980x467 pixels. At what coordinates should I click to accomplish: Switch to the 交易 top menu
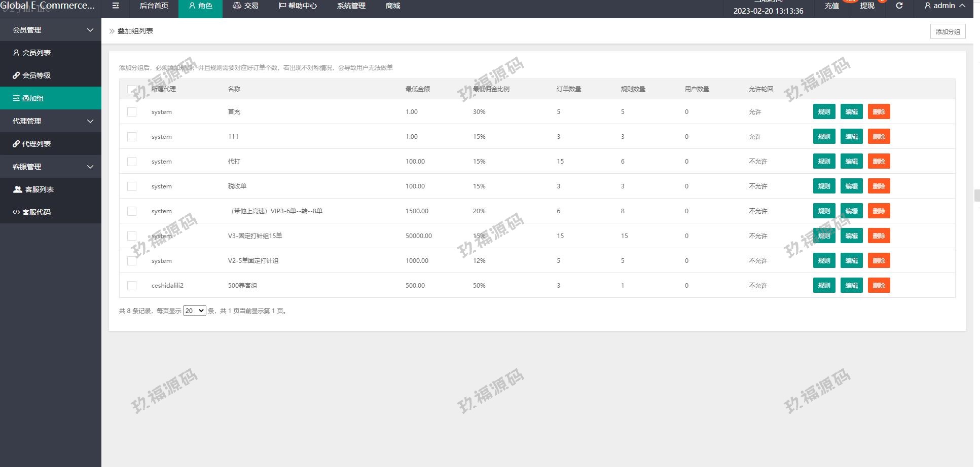tap(245, 6)
